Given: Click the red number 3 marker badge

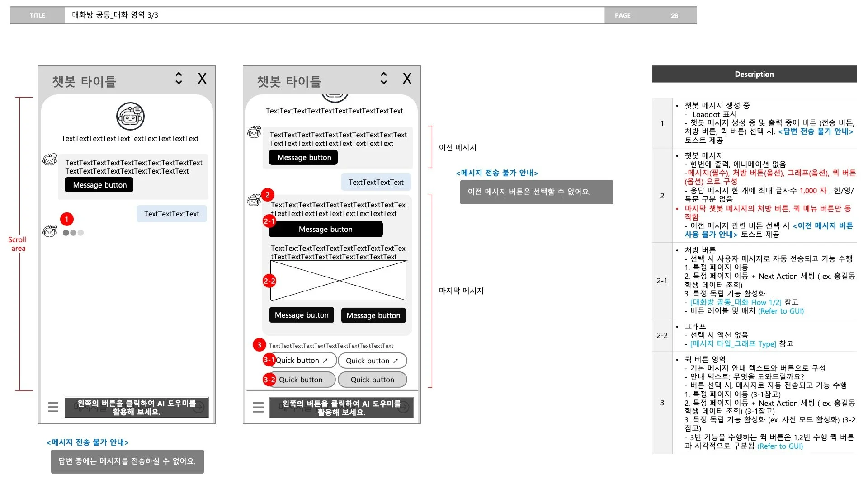Looking at the screenshot, I should click(x=259, y=345).
